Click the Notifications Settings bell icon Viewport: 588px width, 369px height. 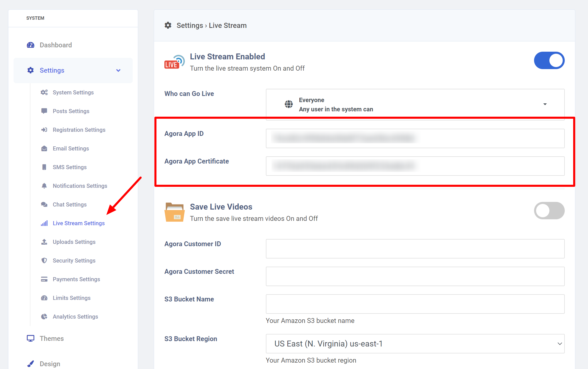44,186
